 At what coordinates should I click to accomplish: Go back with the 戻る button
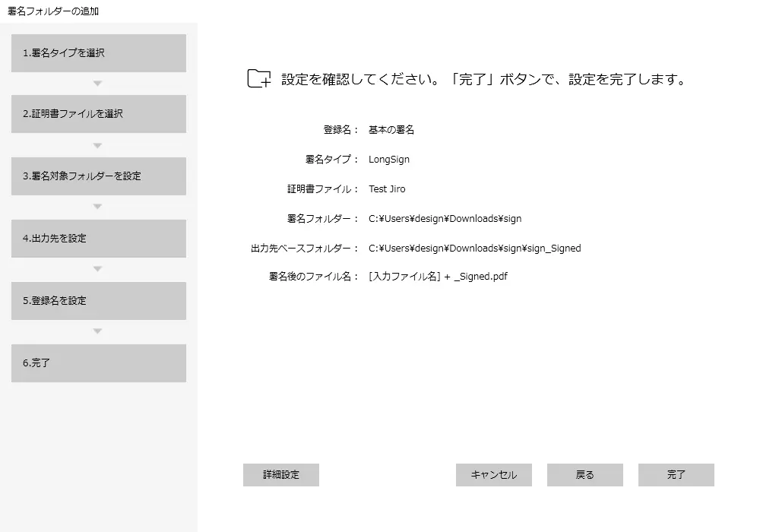[585, 475]
